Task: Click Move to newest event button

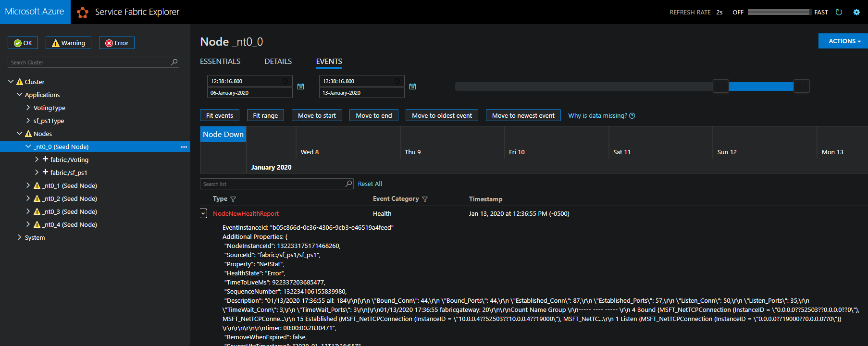Action: point(523,115)
